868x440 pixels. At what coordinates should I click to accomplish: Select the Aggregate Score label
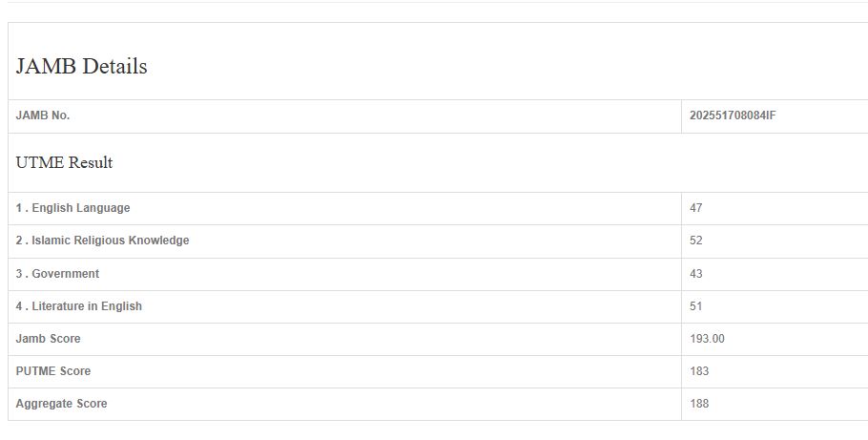61,404
